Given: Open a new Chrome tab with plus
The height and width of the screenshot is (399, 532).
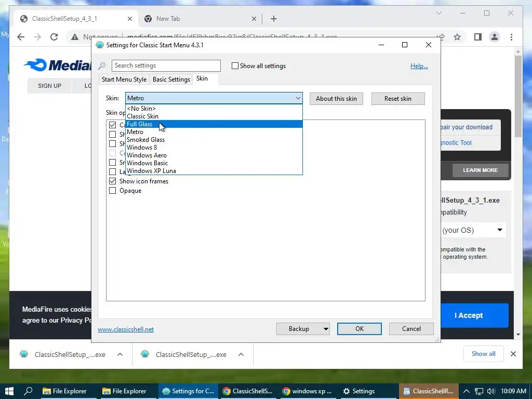Looking at the screenshot, I should (x=274, y=19).
